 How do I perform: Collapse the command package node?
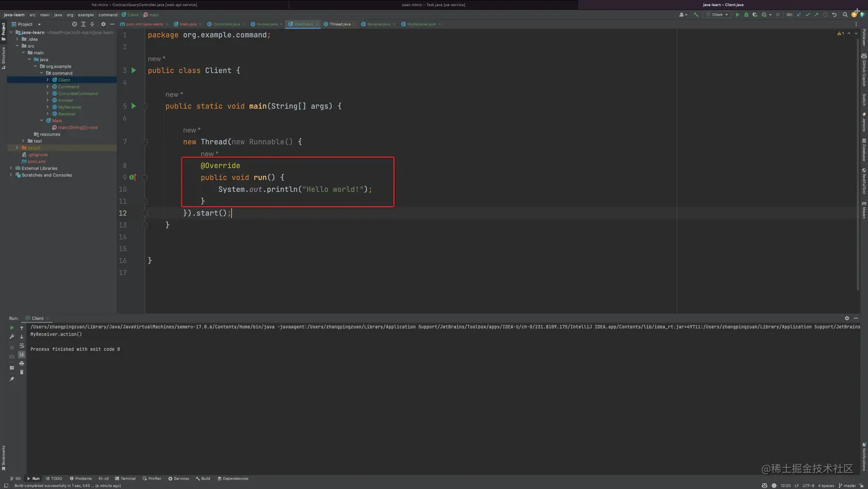(42, 73)
